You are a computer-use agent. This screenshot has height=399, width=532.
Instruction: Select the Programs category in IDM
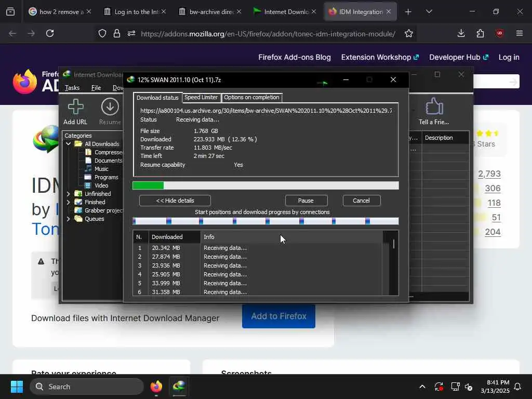click(x=102, y=177)
